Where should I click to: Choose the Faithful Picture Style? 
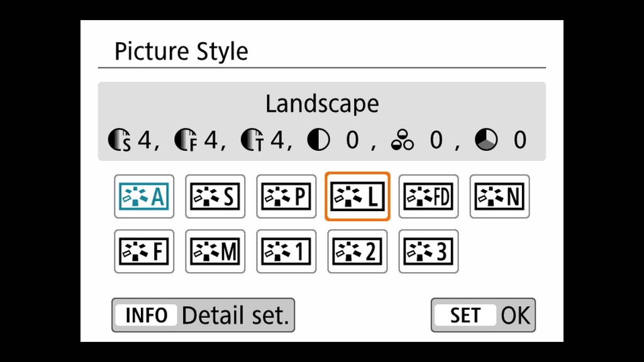pos(143,251)
